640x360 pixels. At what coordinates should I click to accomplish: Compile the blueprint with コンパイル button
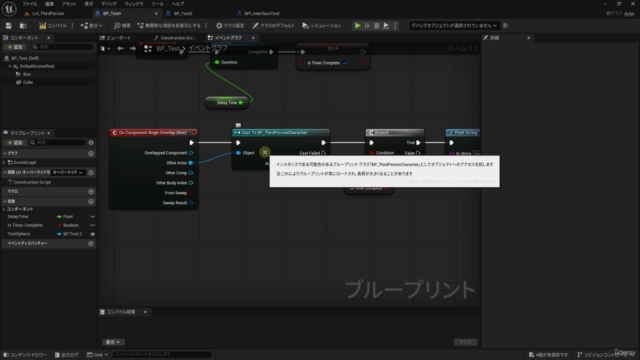point(53,26)
